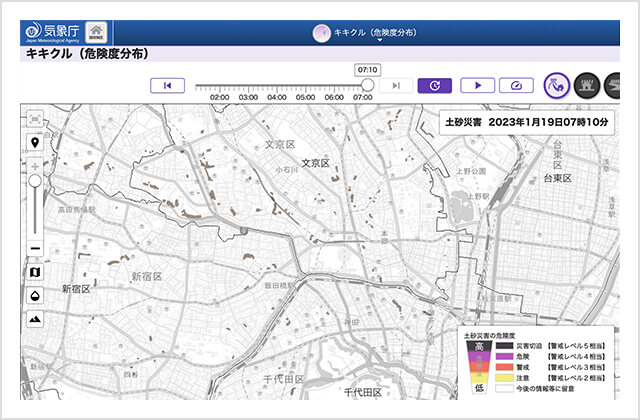The width and height of the screenshot is (640, 420).
Task: Toggle the terrain mountain icon
Action: click(x=35, y=319)
